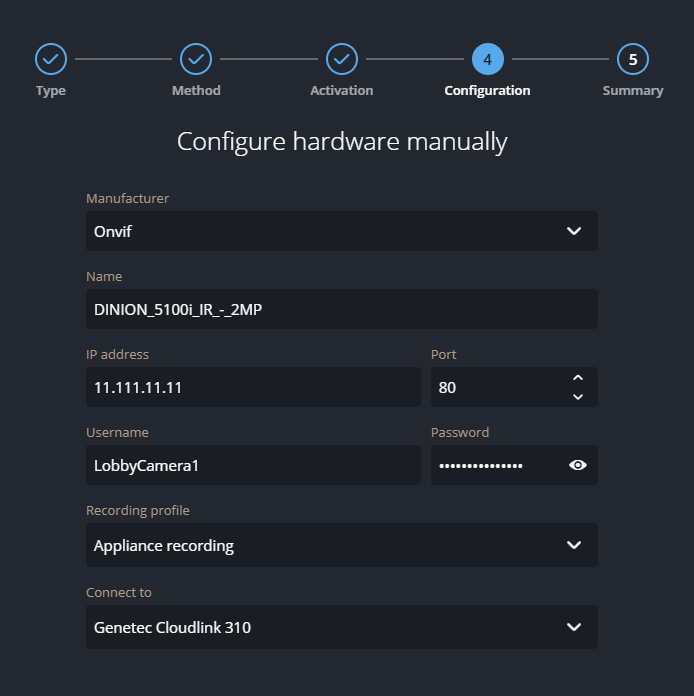694x696 pixels.
Task: Click the Genetec Cloudlink 310 chevron
Action: 574,627
